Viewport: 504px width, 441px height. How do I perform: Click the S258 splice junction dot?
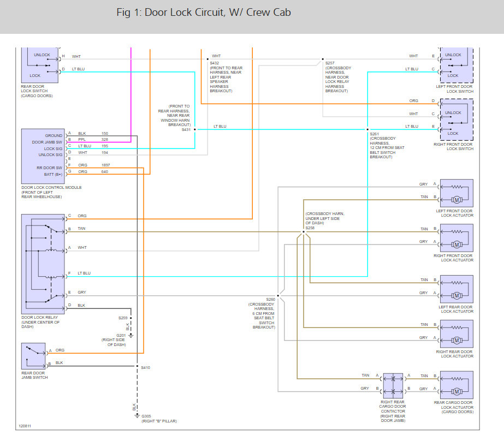(x=304, y=231)
